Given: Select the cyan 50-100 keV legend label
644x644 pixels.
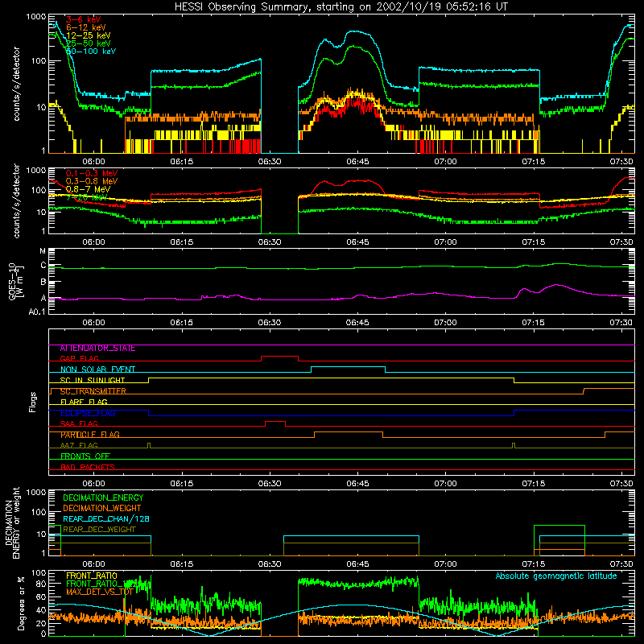Looking at the screenshot, I should [91, 52].
